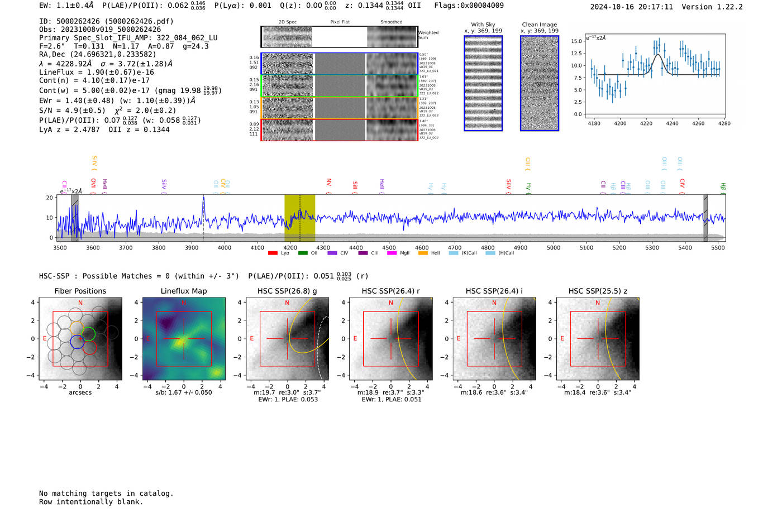Click the red Lyα legend swatch

tap(273, 253)
